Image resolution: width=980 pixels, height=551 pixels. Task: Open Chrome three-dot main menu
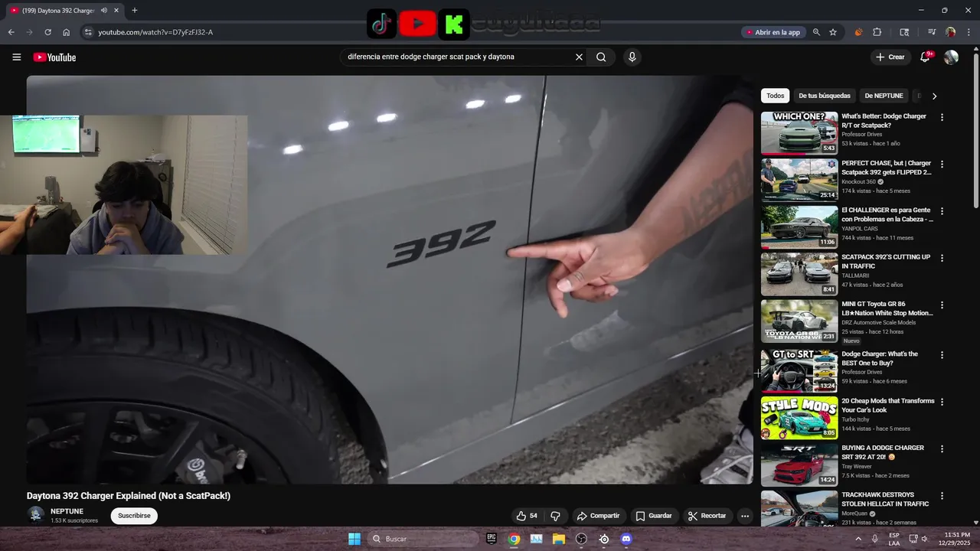[969, 32]
